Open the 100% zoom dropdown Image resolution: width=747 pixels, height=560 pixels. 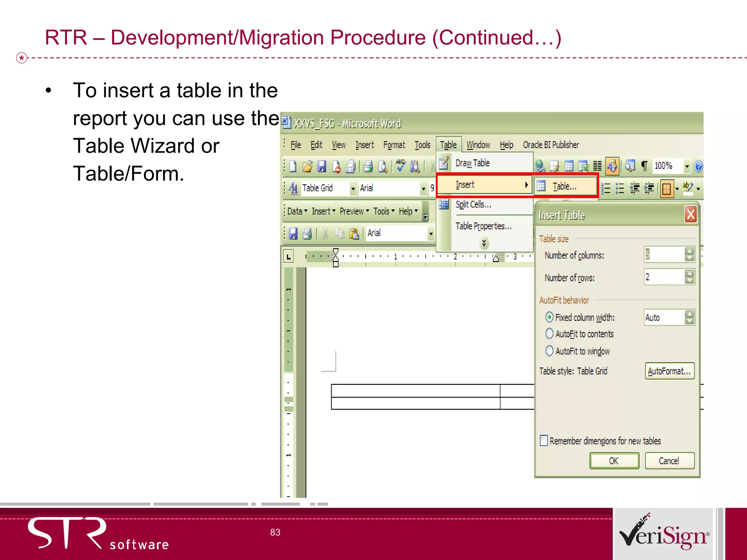tap(687, 166)
